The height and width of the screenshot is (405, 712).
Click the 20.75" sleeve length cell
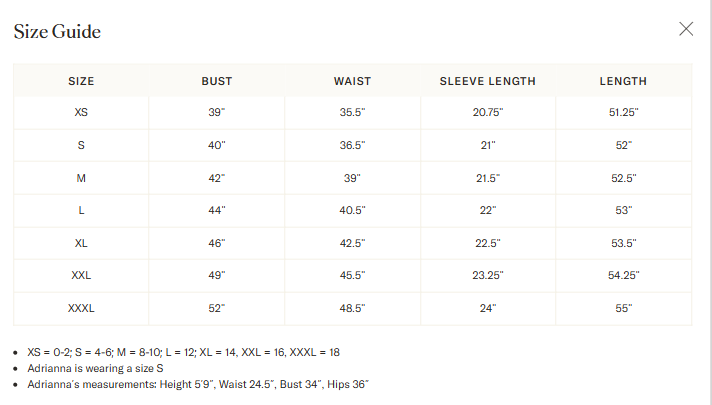click(x=487, y=113)
